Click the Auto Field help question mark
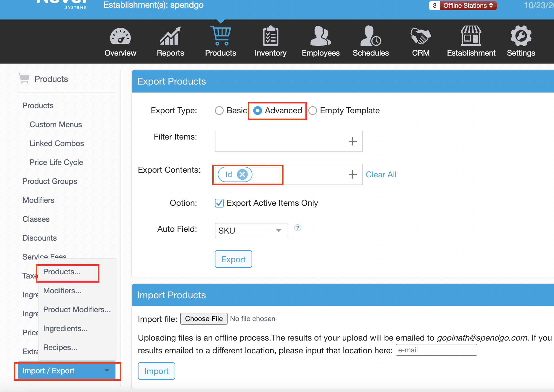 (298, 228)
